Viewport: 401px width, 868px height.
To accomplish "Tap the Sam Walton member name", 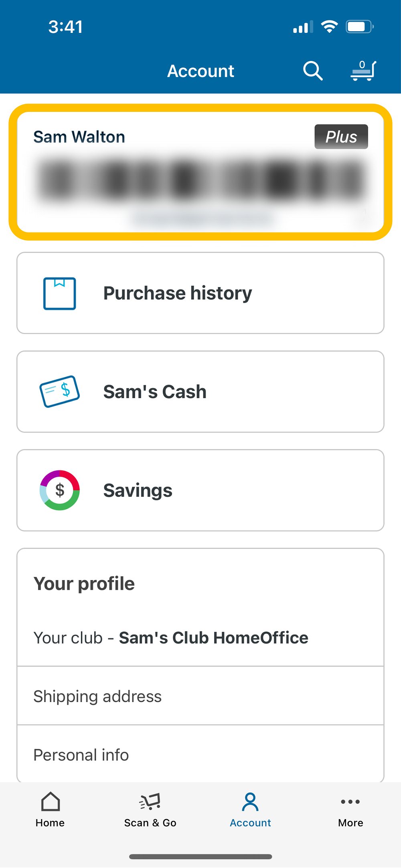I will (79, 137).
